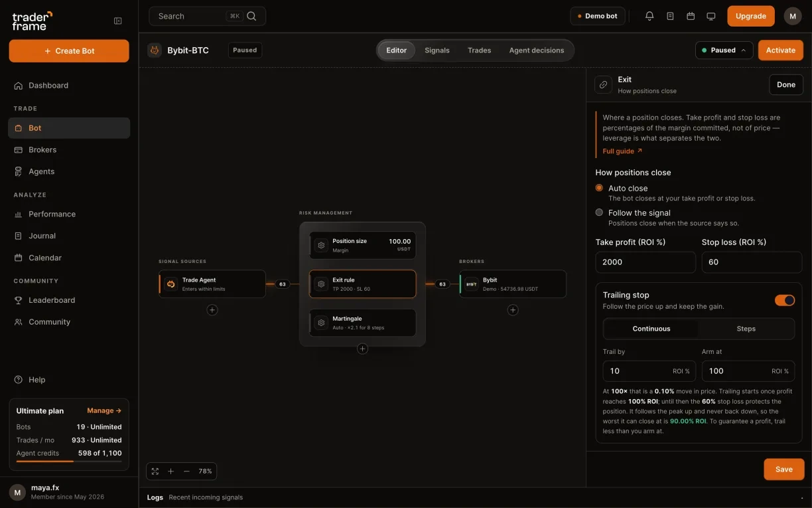Add a signal source with the plus icon
812x508 pixels.
click(212, 309)
